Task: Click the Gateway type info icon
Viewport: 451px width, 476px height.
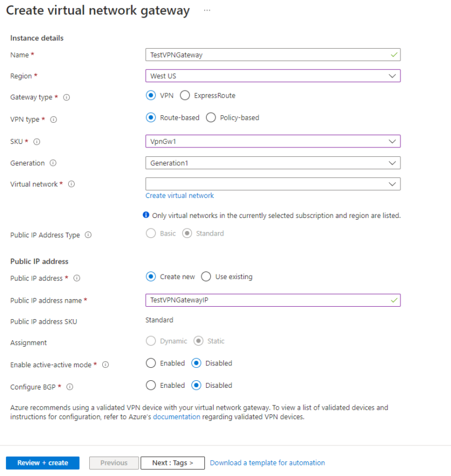Action: click(x=66, y=97)
